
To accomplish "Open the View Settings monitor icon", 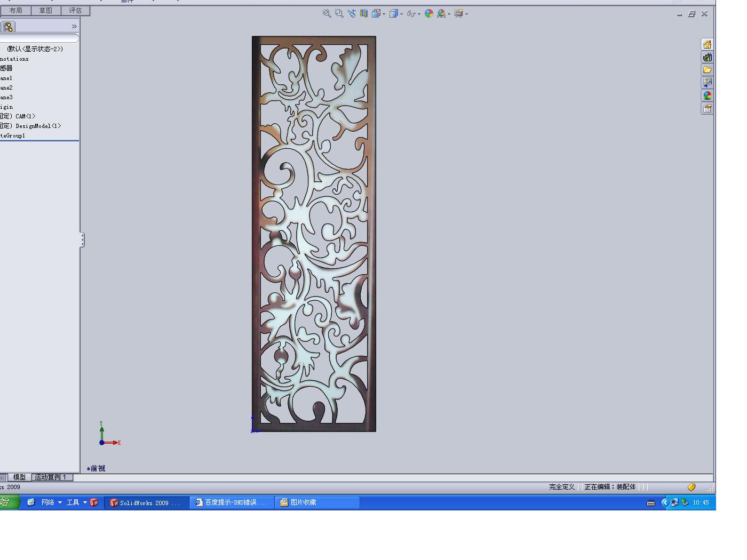I will (x=459, y=13).
